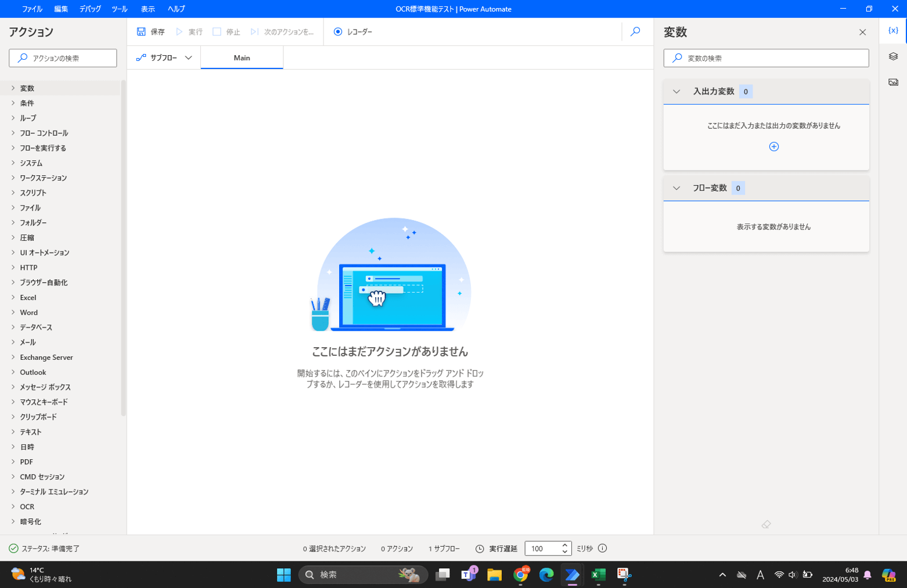This screenshot has width=907, height=588.
Task: Open the images pane icon
Action: coord(893,81)
